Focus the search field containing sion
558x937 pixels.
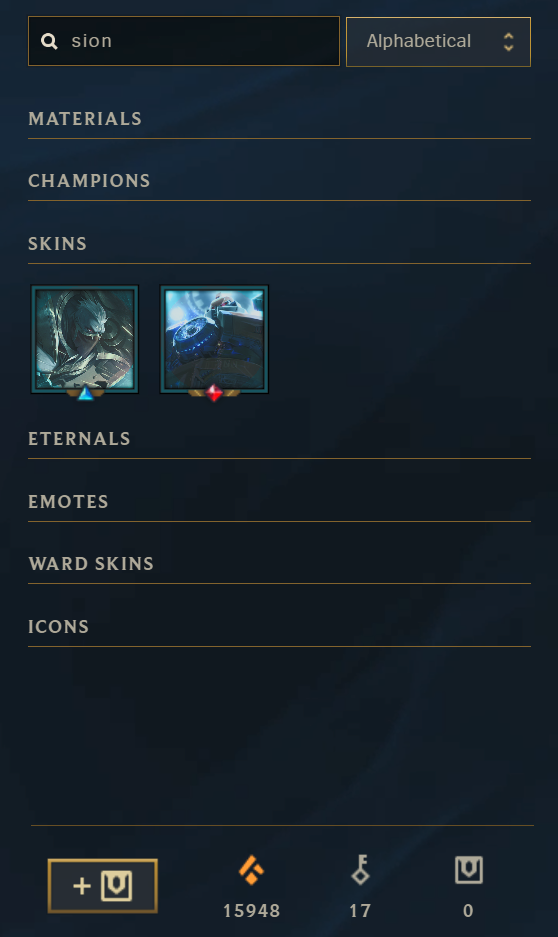[x=183, y=41]
